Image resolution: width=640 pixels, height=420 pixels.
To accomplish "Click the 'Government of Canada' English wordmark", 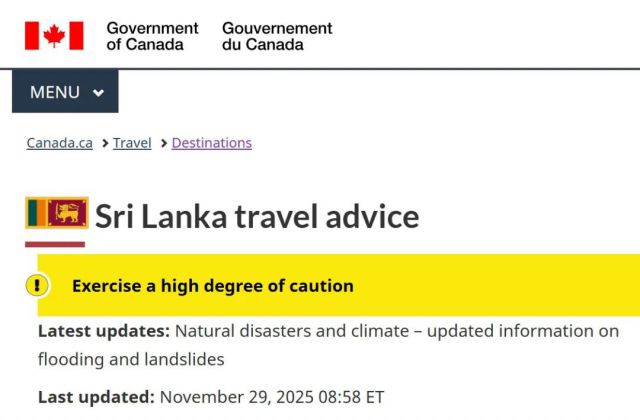I will pos(152,36).
